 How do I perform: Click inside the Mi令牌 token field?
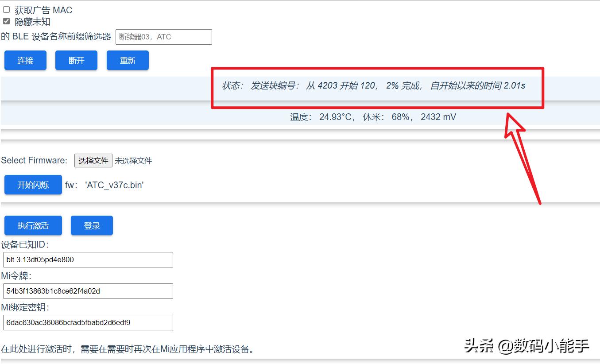pyautogui.click(x=88, y=291)
